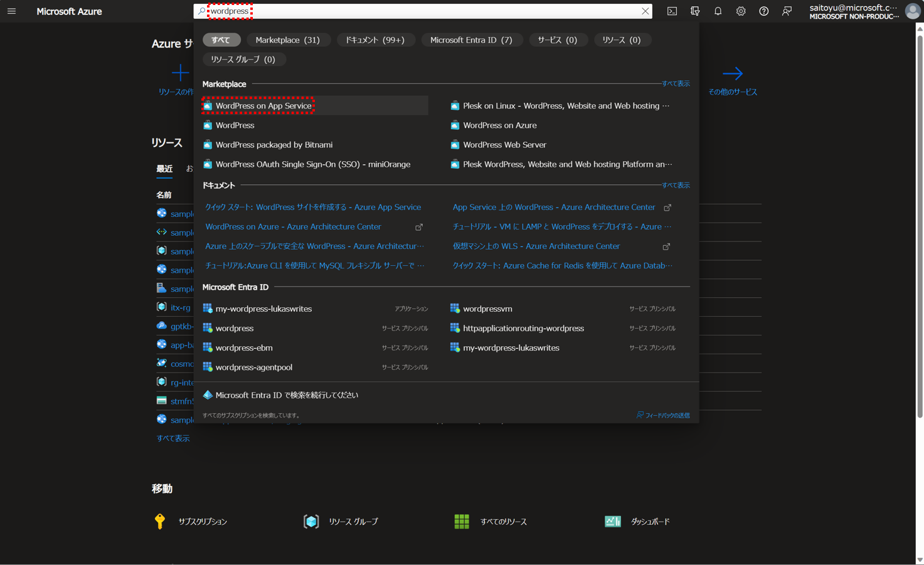The width and height of the screenshot is (924, 565).
Task: Open the feedback icon in header
Action: (787, 11)
